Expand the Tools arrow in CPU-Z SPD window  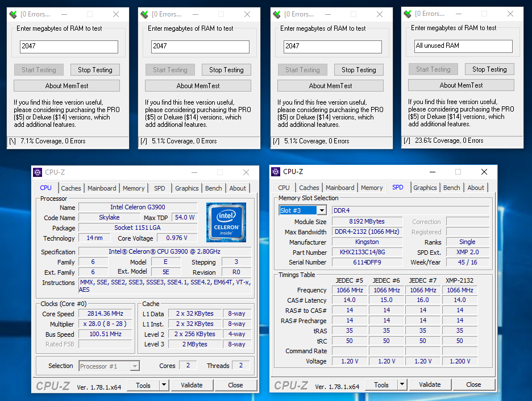(402, 385)
